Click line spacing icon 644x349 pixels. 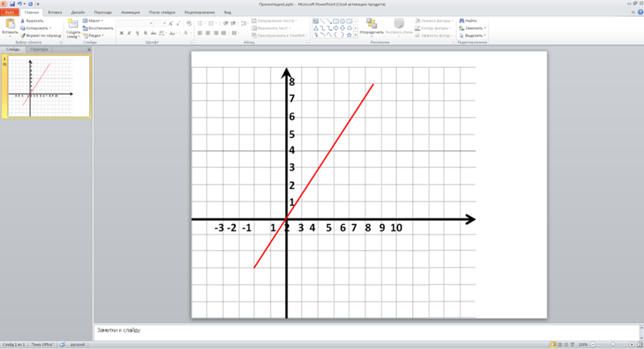(x=244, y=23)
